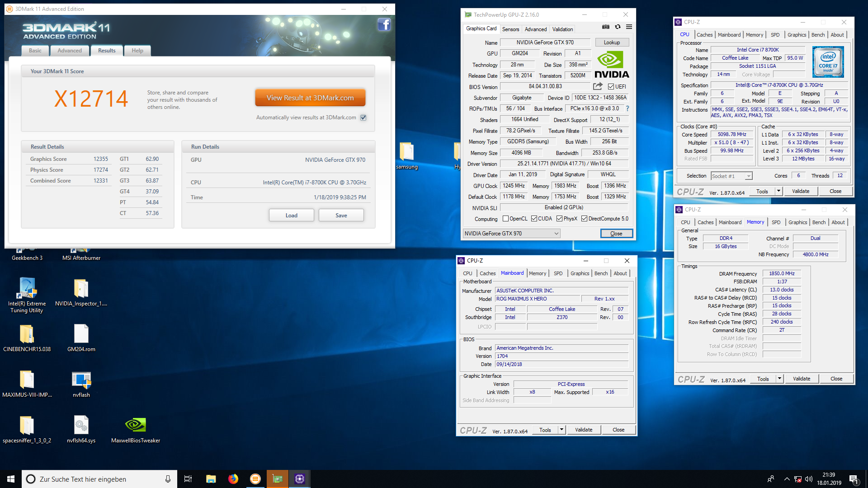Viewport: 868px width, 488px height.
Task: Click bus interface question mark icon
Action: click(x=627, y=108)
